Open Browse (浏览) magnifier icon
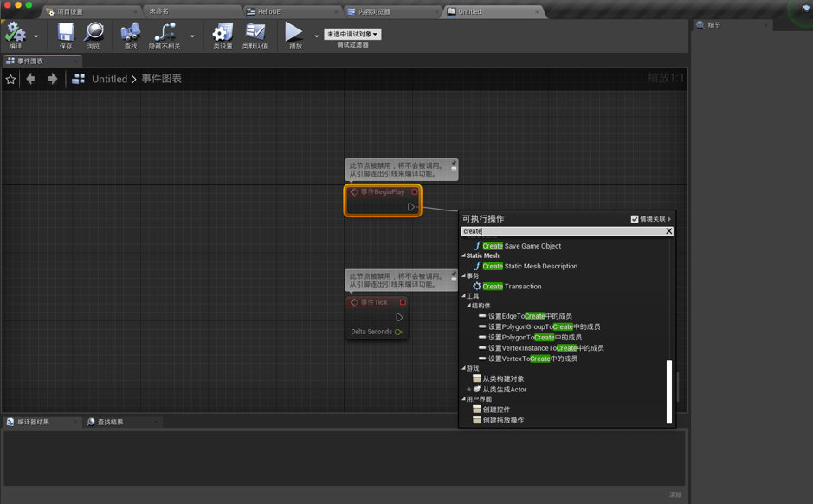 click(94, 32)
